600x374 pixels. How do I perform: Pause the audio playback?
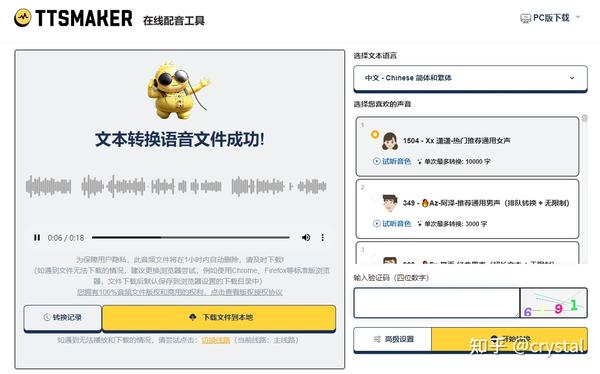[x=37, y=238]
